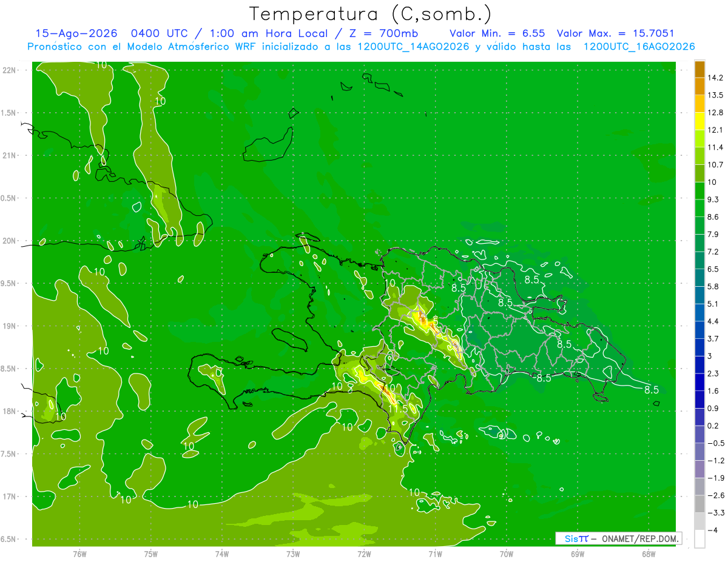Screen dimensions: 728x562
Task: Click the '10.7' legend value
Action: click(x=716, y=165)
